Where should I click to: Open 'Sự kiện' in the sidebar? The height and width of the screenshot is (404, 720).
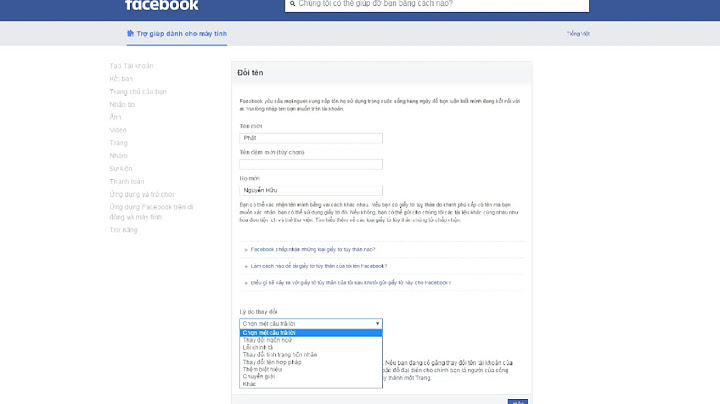[121, 169]
